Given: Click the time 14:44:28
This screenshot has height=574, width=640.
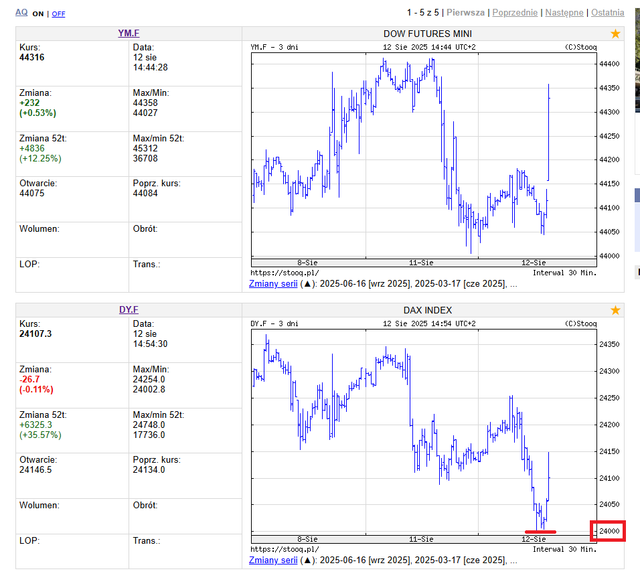Looking at the screenshot, I should point(150,67).
